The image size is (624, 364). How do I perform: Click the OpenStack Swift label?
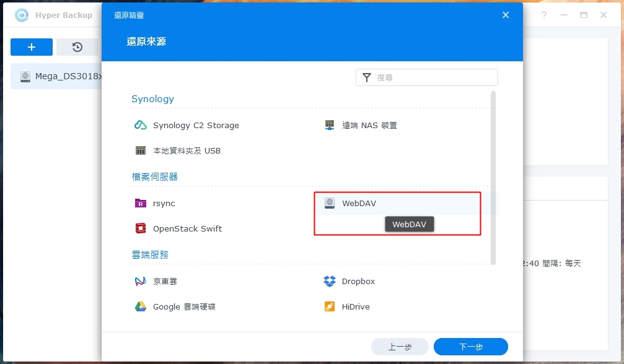pos(187,229)
